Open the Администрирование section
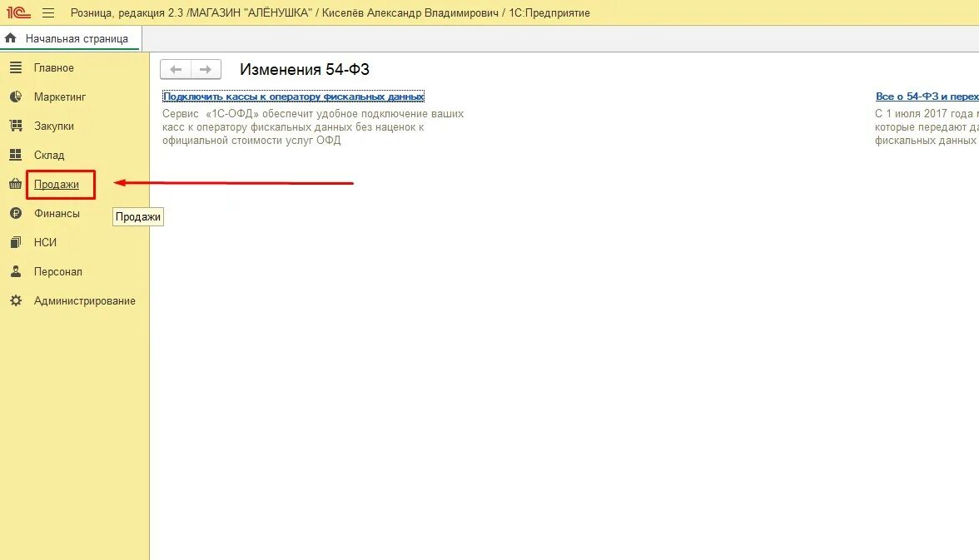This screenshot has width=979, height=560. (84, 301)
